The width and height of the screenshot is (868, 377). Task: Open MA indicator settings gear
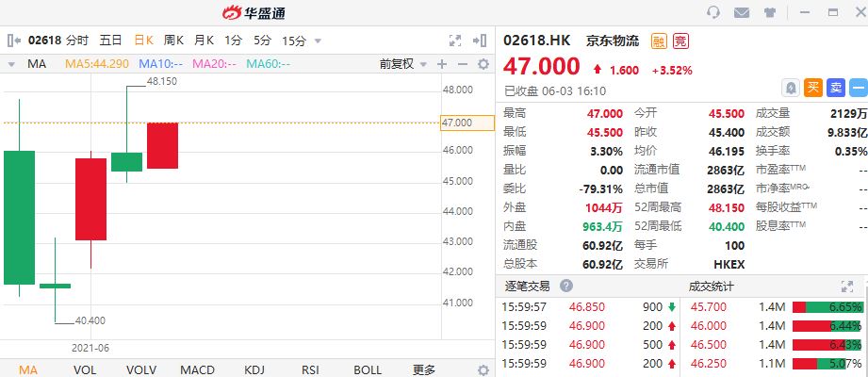483,64
